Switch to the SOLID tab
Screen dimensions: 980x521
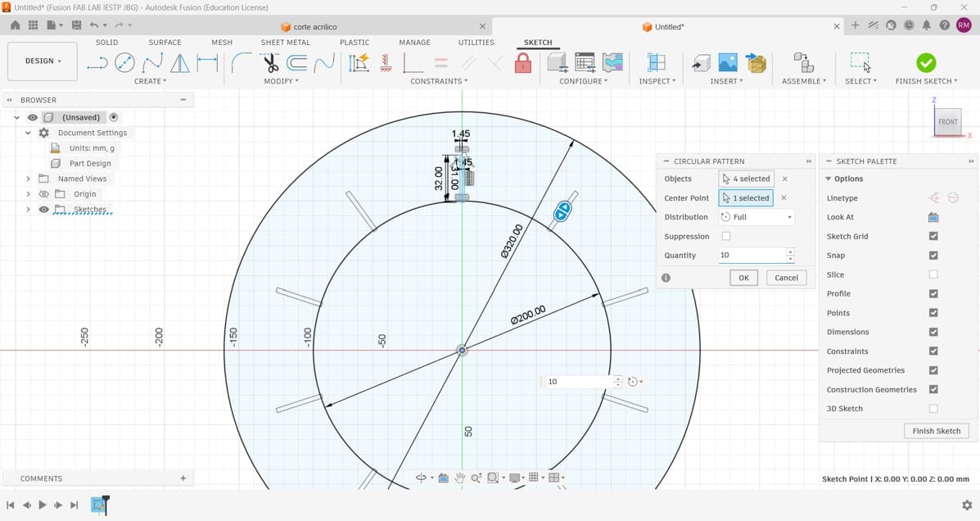107,43
